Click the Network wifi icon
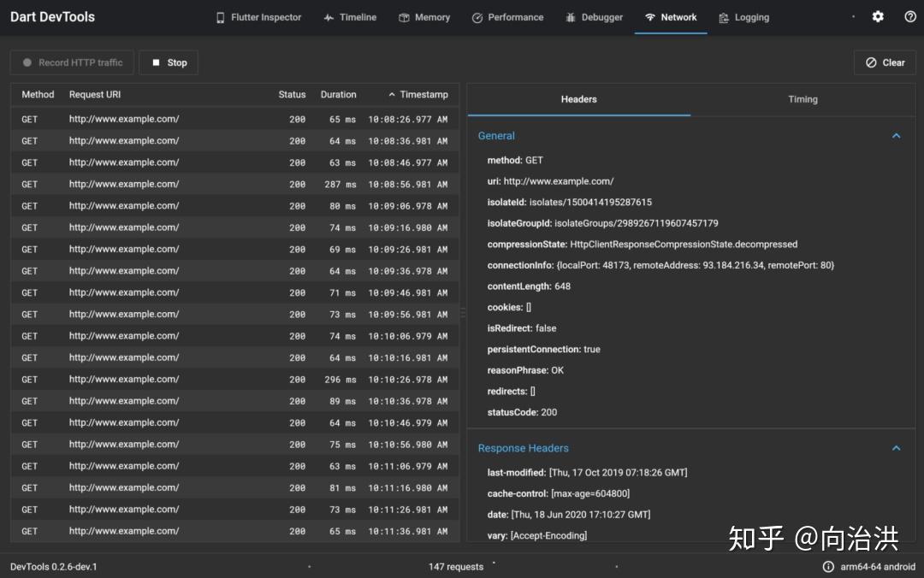 [x=652, y=17]
